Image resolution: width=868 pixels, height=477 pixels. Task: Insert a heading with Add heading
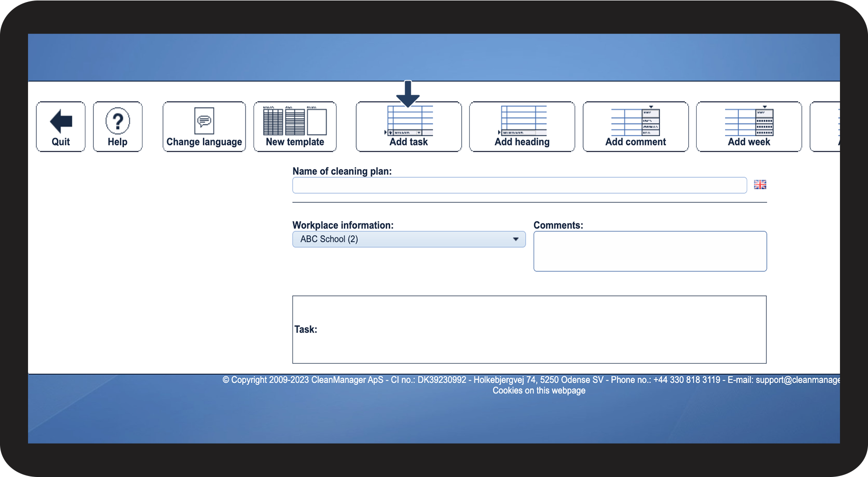522,127
